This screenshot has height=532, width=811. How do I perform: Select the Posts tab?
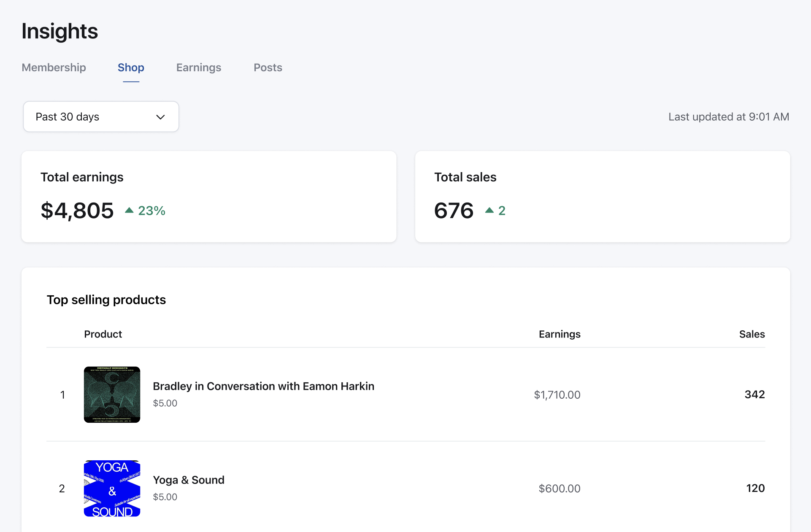click(268, 68)
